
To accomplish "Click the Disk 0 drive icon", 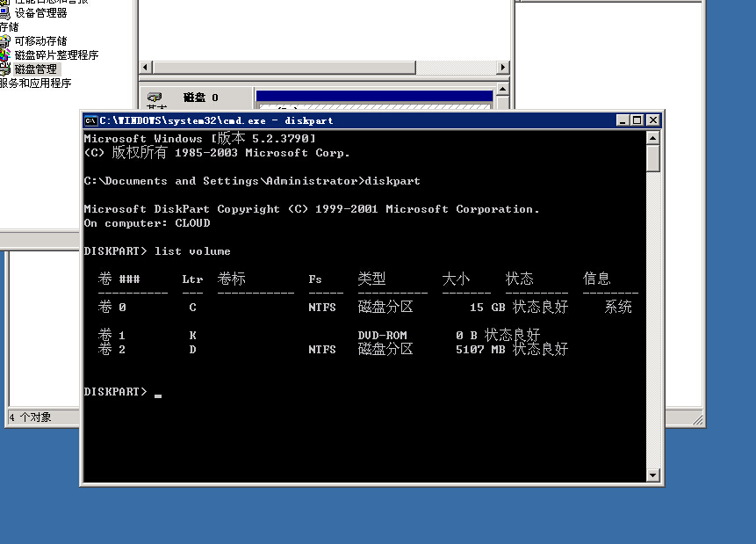I will (x=155, y=97).
